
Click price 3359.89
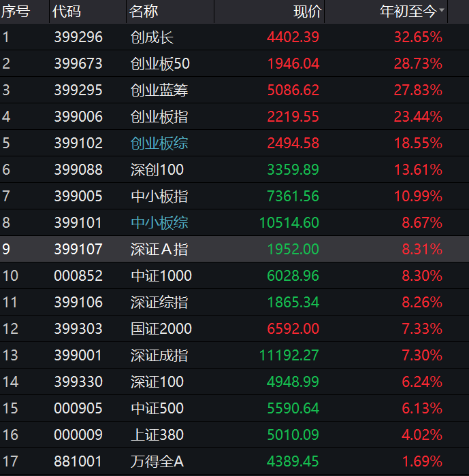(x=293, y=170)
